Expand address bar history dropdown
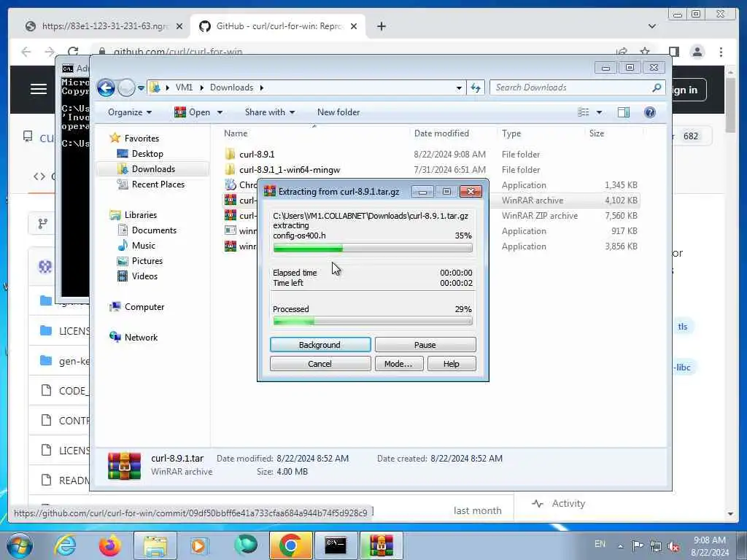This screenshot has width=747, height=560. (459, 87)
